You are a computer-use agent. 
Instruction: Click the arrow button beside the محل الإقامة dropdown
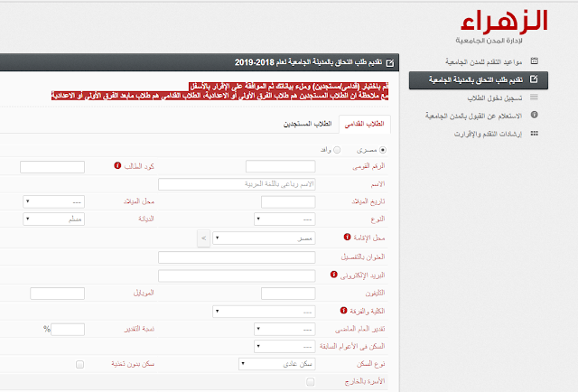[x=203, y=238]
